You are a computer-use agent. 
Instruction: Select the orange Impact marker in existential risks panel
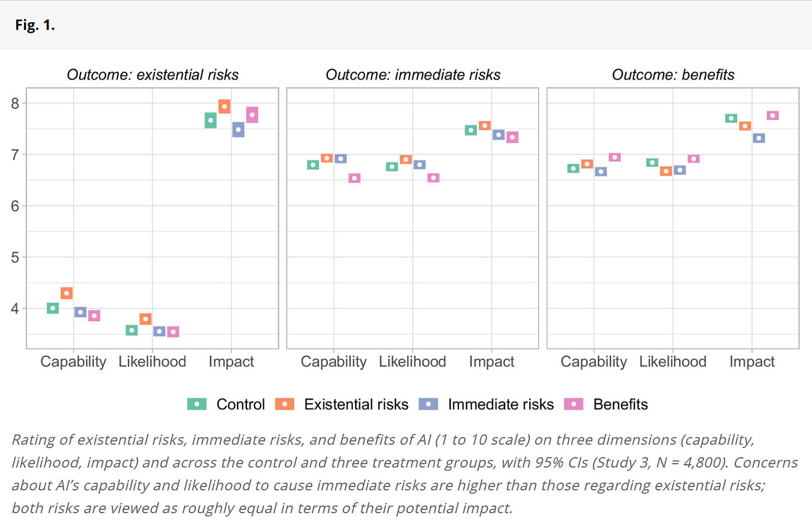[225, 106]
